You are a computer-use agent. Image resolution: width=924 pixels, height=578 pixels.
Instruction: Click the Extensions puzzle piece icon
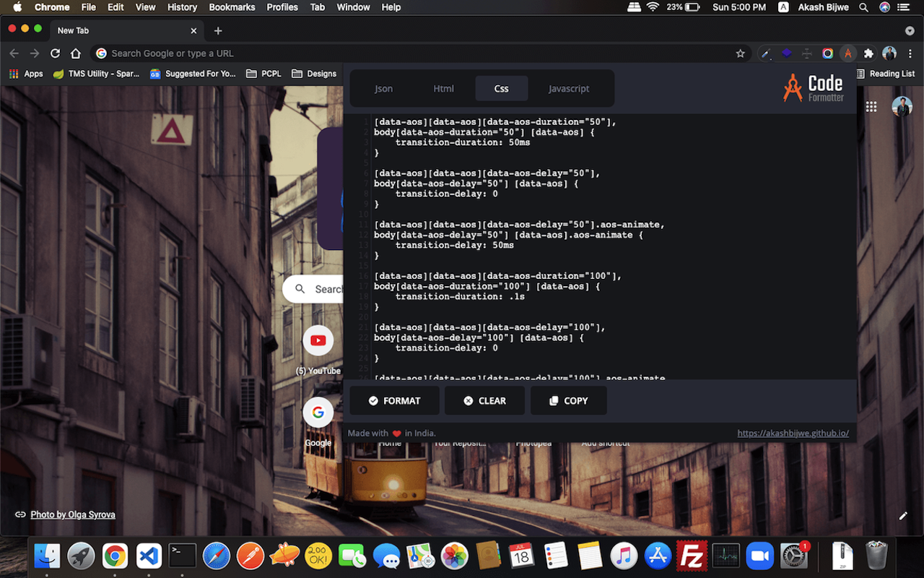(868, 53)
